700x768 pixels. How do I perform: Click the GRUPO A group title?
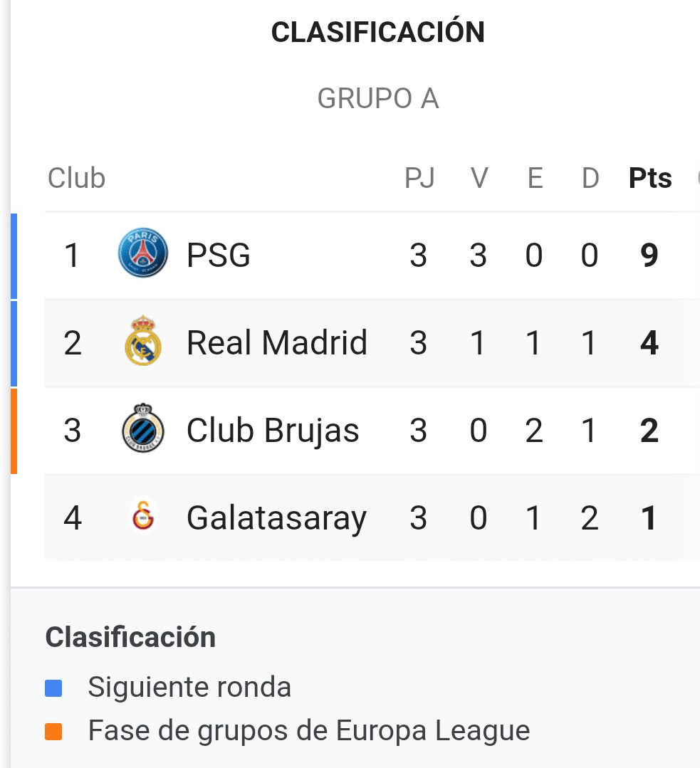(x=378, y=98)
